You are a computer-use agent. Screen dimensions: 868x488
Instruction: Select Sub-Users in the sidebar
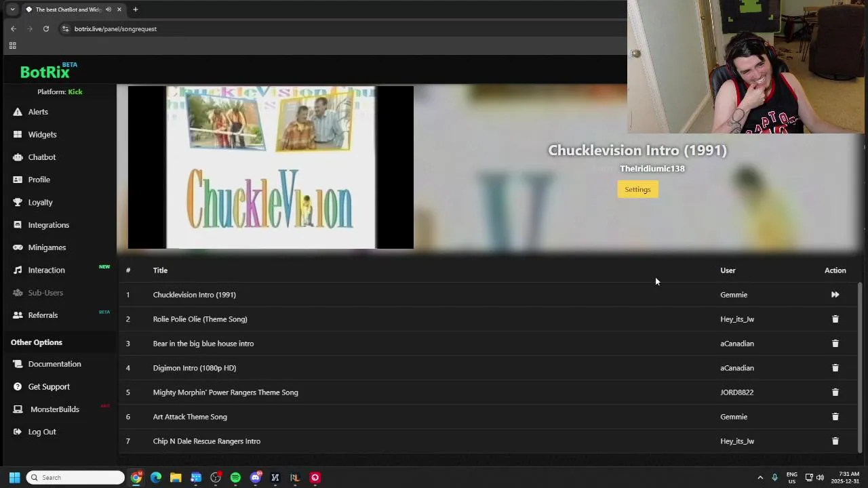tap(45, 293)
